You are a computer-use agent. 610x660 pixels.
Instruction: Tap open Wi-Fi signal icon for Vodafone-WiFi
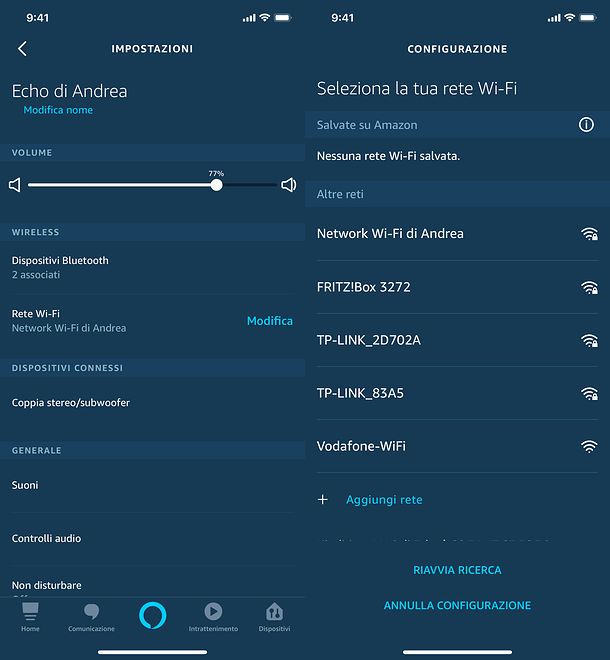[589, 447]
